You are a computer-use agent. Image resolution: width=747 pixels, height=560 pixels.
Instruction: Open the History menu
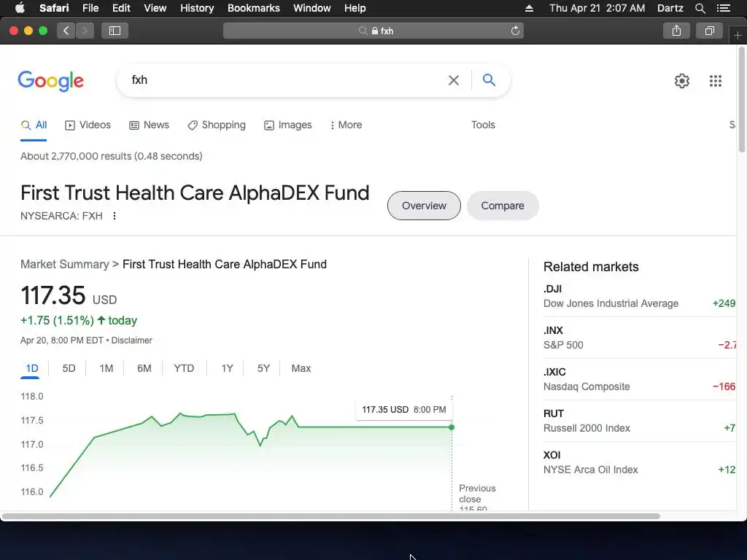point(197,8)
